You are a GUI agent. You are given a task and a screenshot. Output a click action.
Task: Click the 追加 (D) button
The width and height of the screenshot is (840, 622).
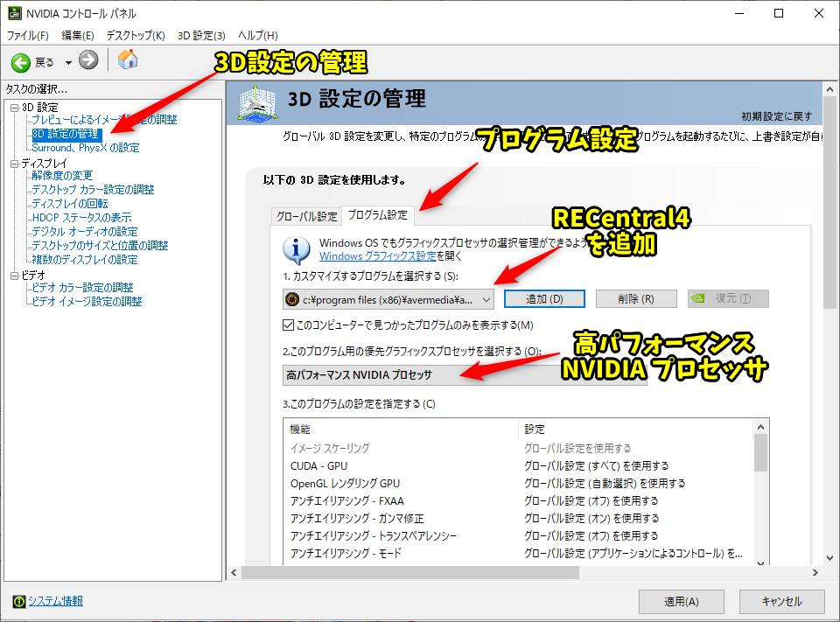[544, 299]
